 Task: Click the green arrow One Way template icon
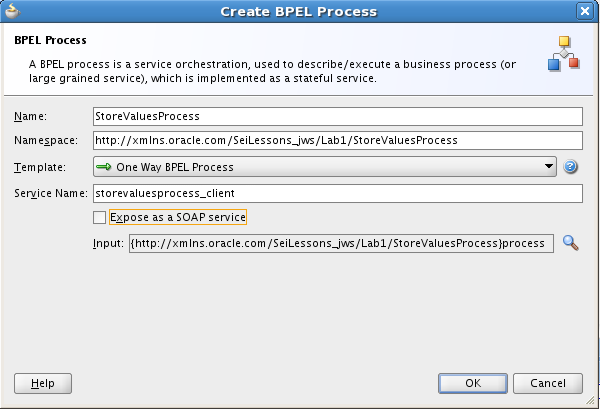104,167
